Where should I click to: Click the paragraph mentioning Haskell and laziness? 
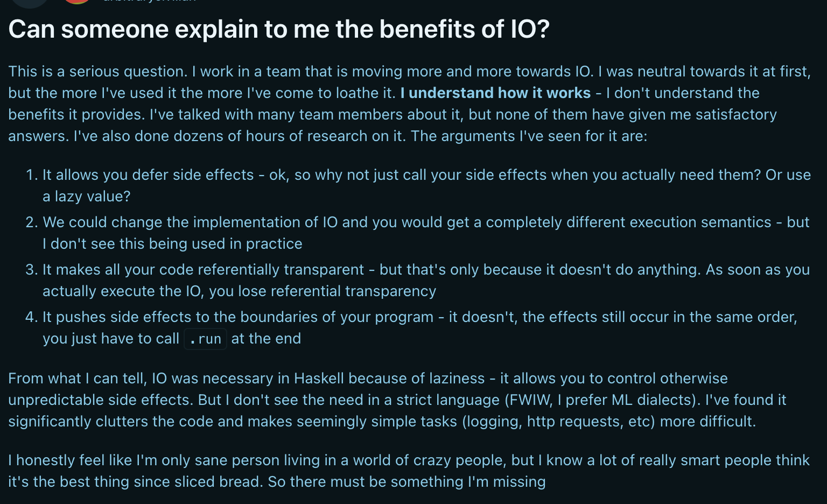397,400
